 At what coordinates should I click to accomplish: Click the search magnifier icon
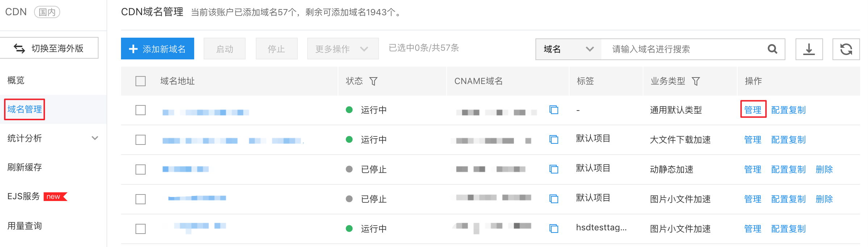(x=772, y=49)
